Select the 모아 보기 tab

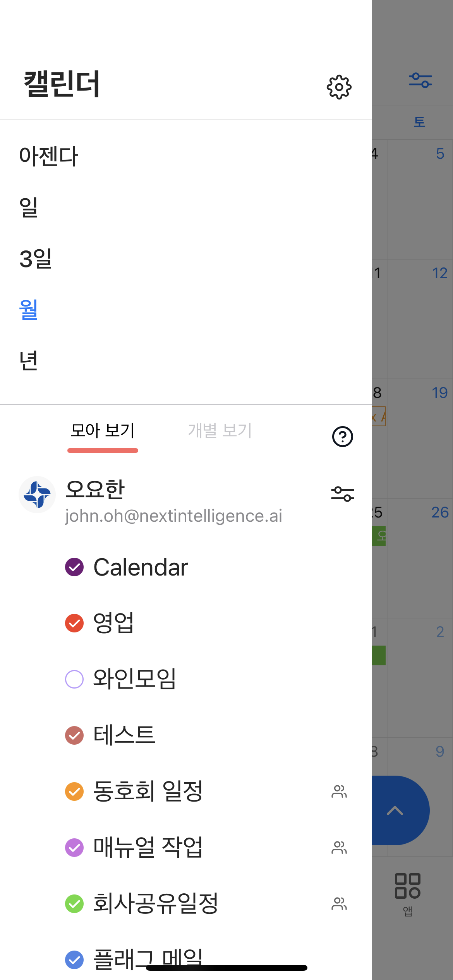tap(103, 431)
